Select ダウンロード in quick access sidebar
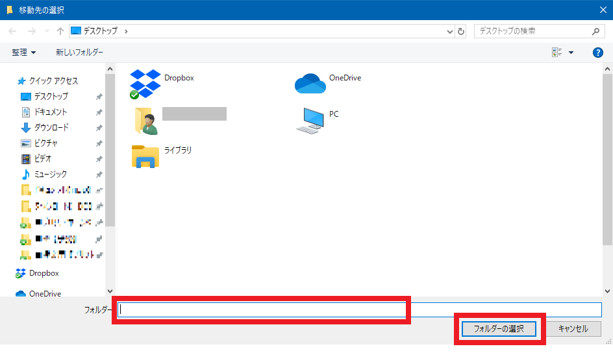 [51, 128]
